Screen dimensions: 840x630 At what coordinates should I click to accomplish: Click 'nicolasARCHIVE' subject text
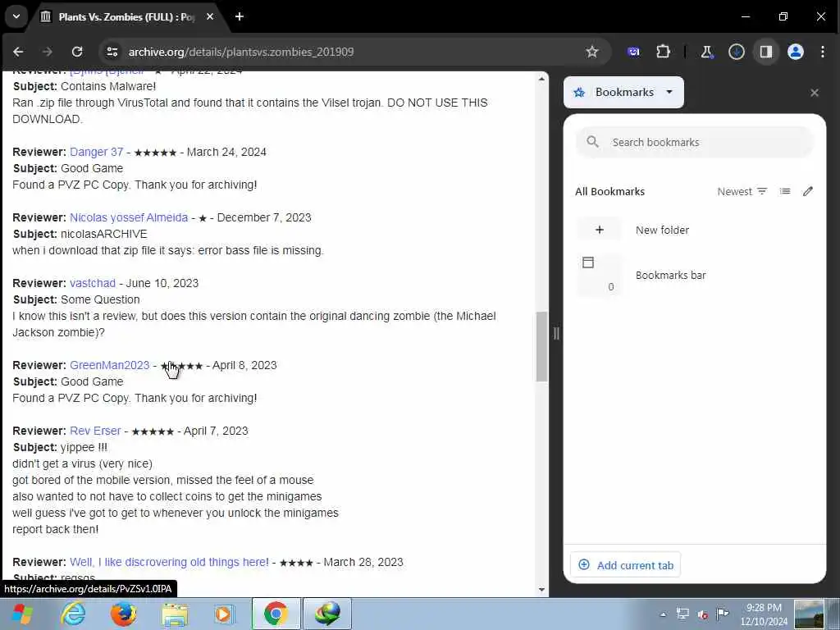[x=104, y=234]
